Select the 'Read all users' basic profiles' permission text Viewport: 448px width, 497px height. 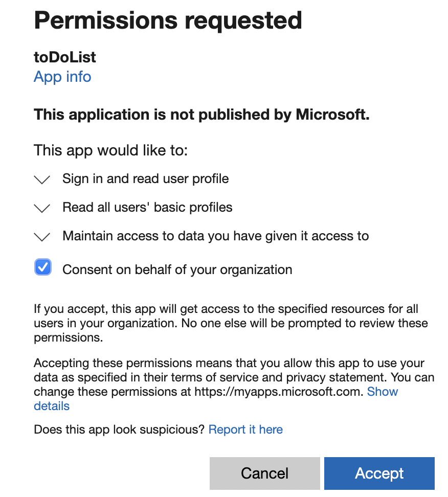[147, 207]
